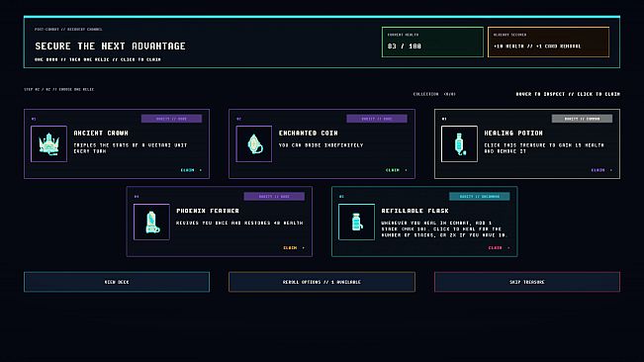Claim the Refillable Flask relic
The width and height of the screenshot is (644, 362).
pyautogui.click(x=499, y=248)
